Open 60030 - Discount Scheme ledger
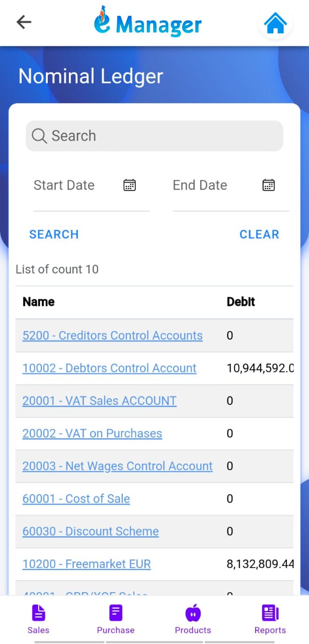Image resolution: width=309 pixels, height=644 pixels. pyautogui.click(x=91, y=531)
